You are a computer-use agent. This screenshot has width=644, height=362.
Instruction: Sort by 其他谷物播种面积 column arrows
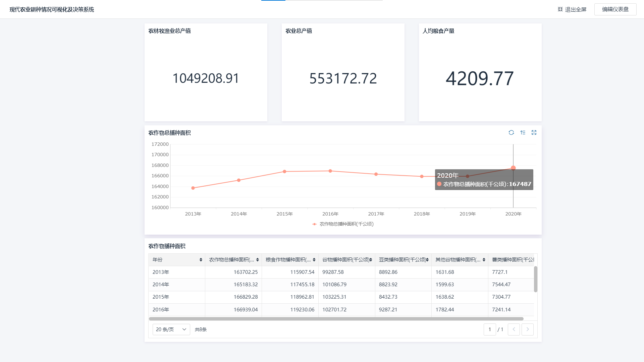point(484,260)
